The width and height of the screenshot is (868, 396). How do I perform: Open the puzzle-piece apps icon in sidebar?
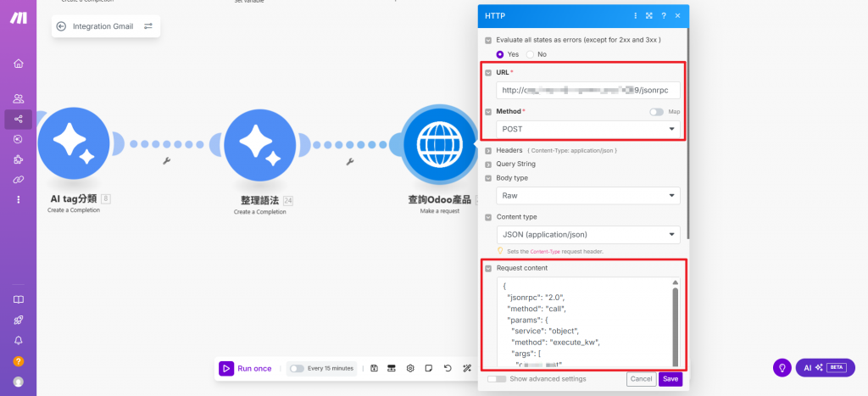point(19,159)
